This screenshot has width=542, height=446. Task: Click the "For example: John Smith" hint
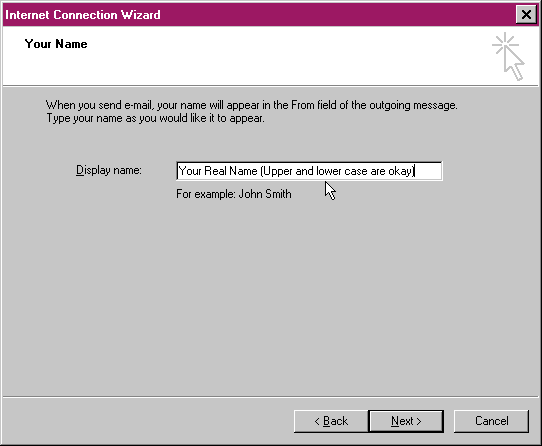pos(234,194)
